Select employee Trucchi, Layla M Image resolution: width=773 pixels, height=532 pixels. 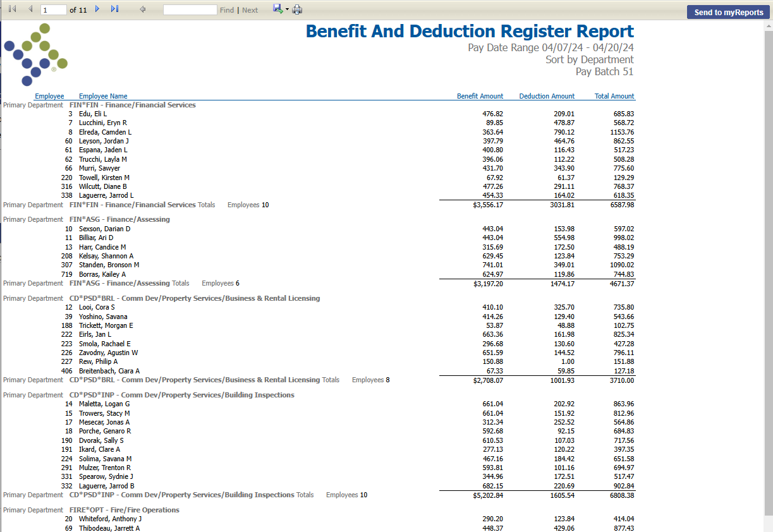coord(103,159)
